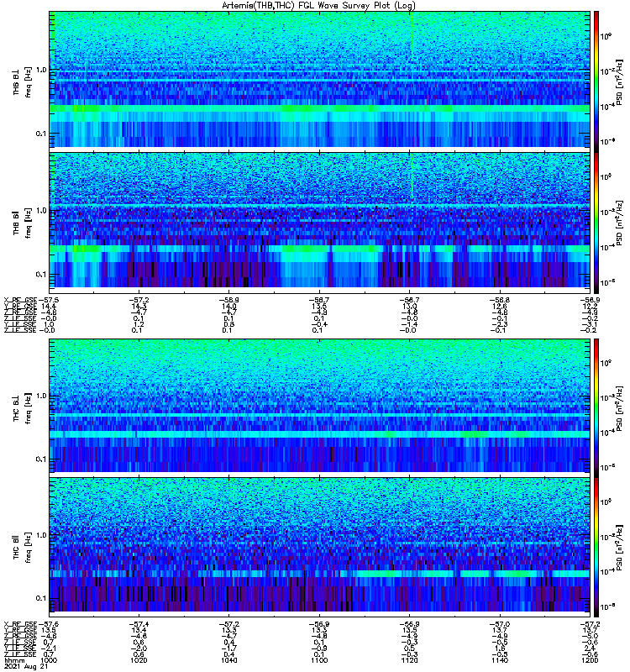
Task: Select the THC B-perpendicular freq [Hz] axis label
Action: [29, 408]
